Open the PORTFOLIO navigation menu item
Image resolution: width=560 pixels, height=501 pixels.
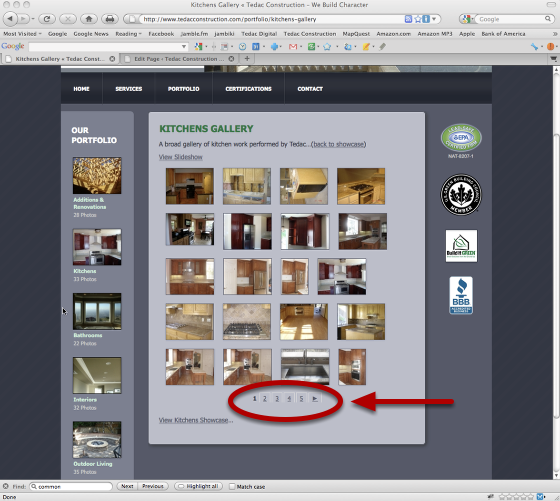(184, 89)
